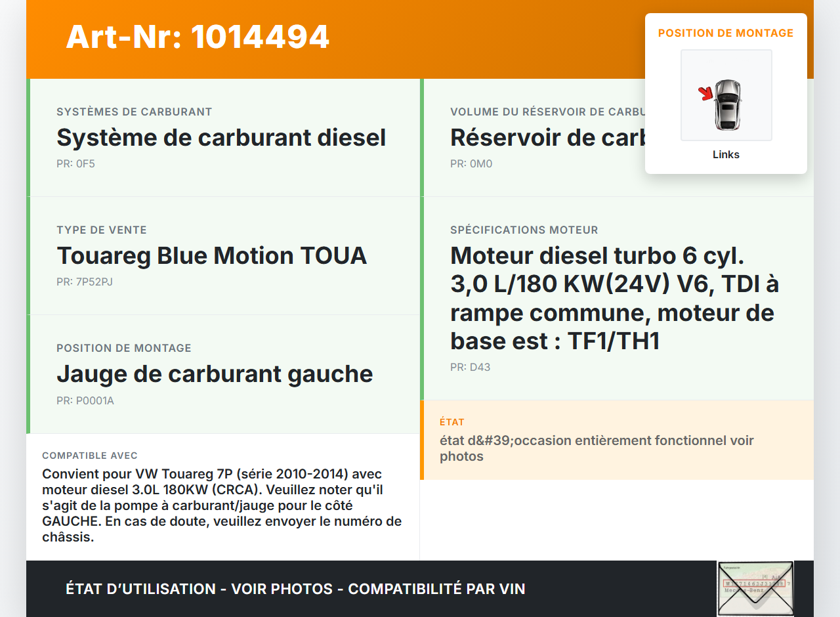
Task: Click the PR: D43 code
Action: point(470,368)
